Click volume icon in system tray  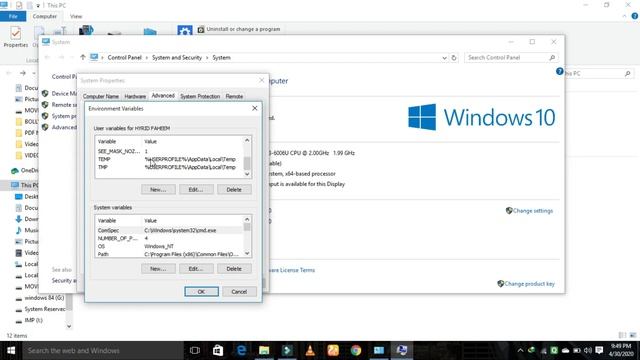[x=588, y=351]
